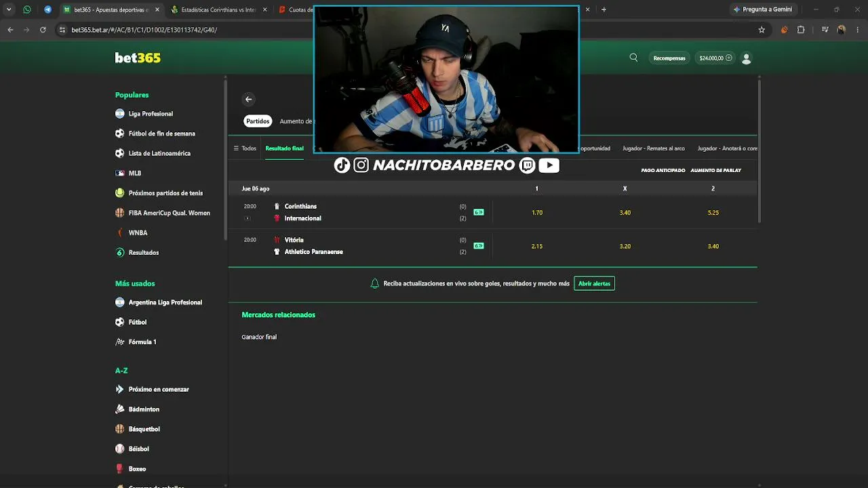Open the Vitória match bet builder badge
The image size is (868, 488).
479,246
